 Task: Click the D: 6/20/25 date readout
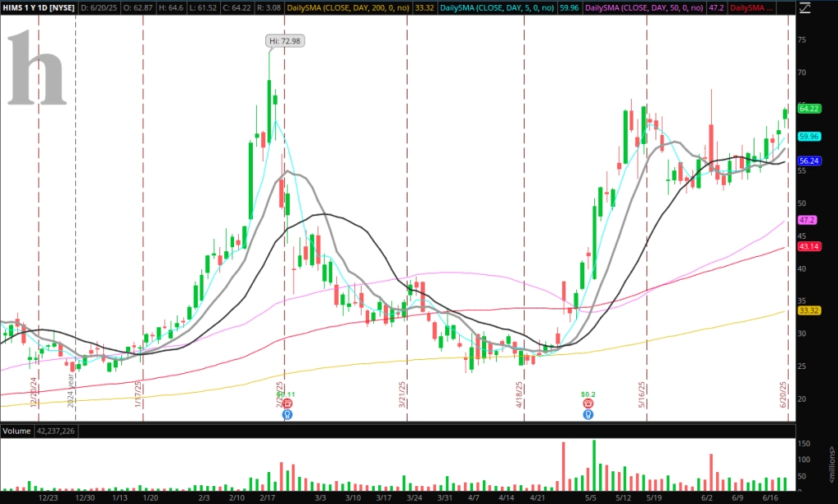[99, 8]
